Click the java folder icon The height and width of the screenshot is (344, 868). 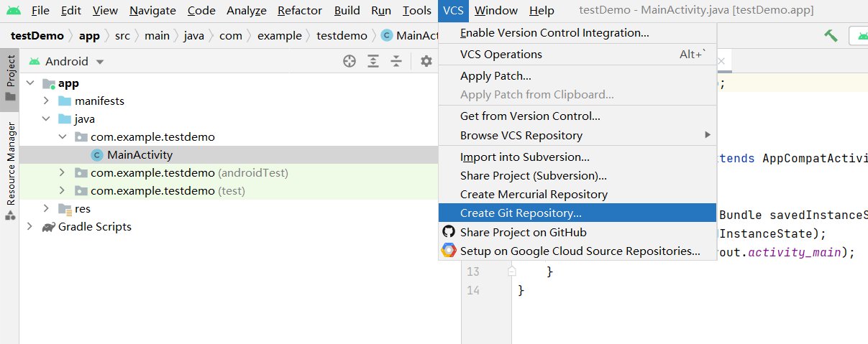click(x=65, y=119)
